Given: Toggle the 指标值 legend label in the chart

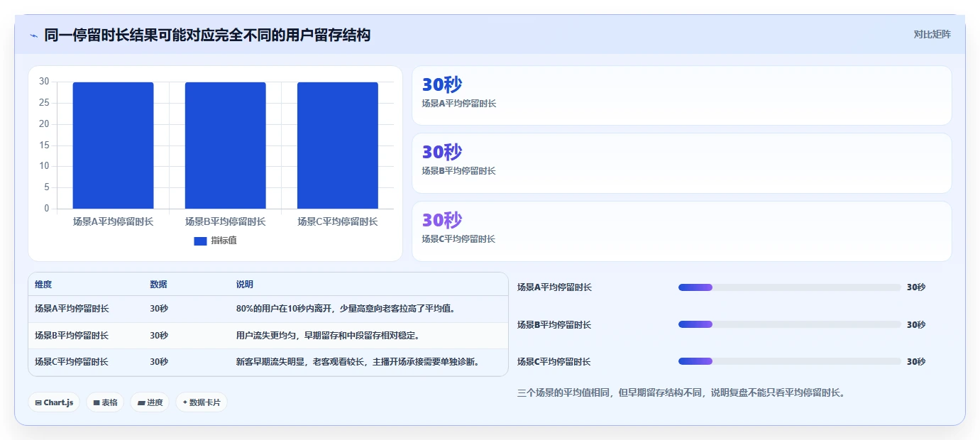Looking at the screenshot, I should click(x=224, y=241).
